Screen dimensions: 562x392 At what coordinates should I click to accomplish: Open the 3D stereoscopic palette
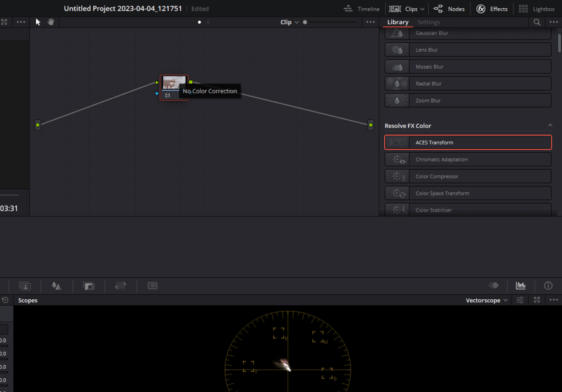pos(153,286)
